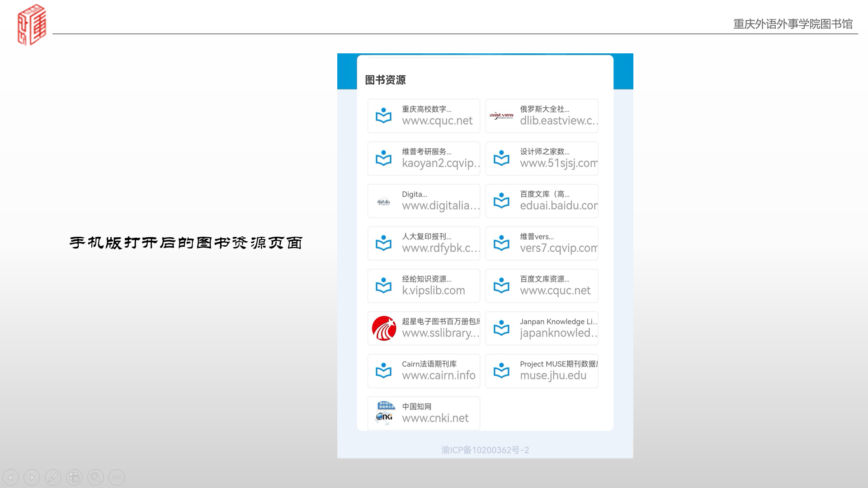The image size is (868, 488).
Task: Open the japanknowledge link
Action: point(559,333)
